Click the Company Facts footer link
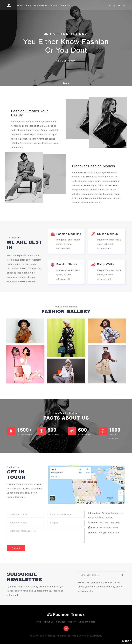 (87, 622)
